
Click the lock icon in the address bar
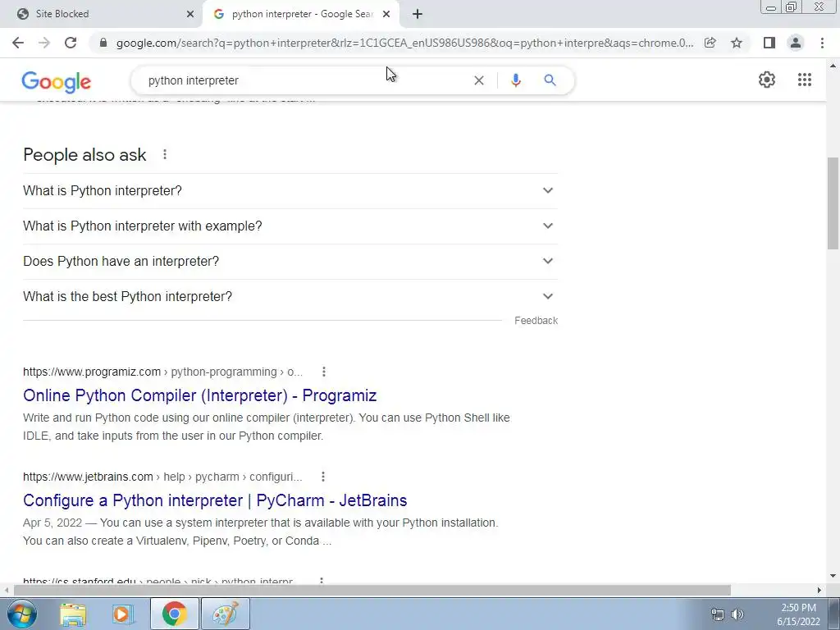(103, 43)
